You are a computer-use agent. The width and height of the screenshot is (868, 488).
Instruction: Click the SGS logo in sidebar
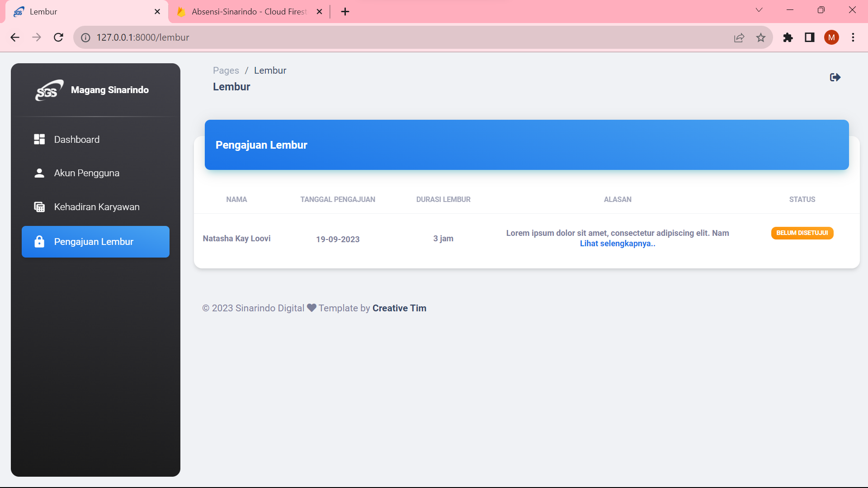[x=49, y=90]
